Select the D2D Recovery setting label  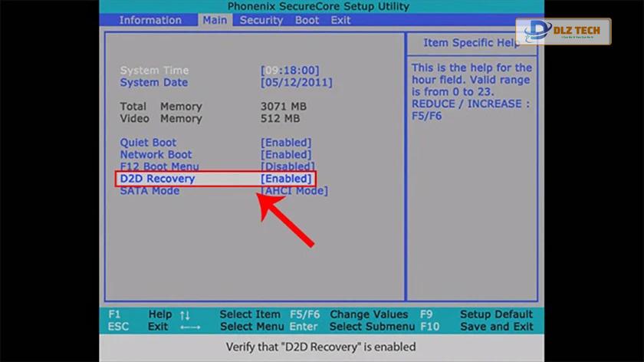(157, 179)
